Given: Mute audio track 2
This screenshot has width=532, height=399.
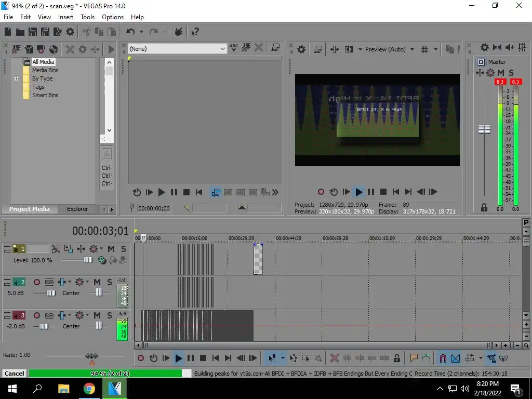Looking at the screenshot, I should (97, 282).
